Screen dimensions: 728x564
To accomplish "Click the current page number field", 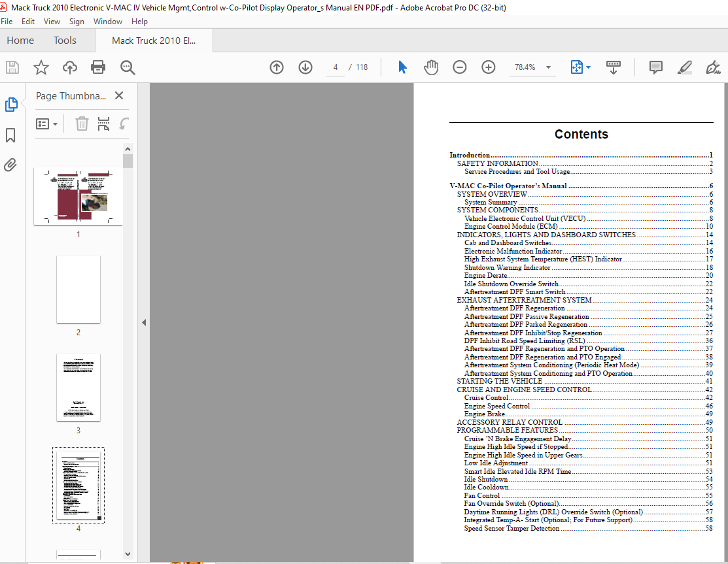I will point(335,68).
